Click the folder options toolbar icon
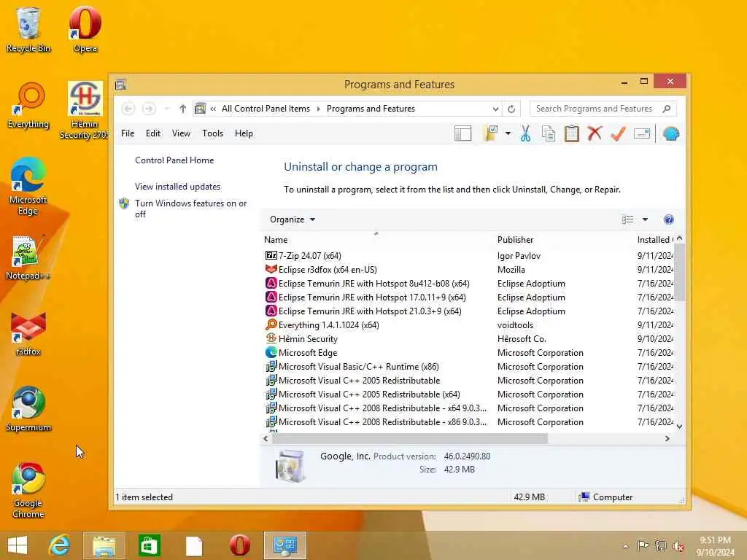 point(490,134)
